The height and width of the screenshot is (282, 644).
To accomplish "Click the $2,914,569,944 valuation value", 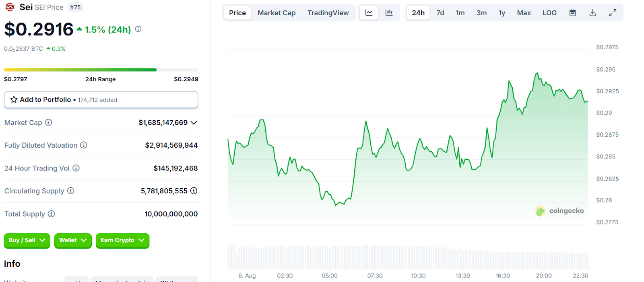I will point(171,145).
